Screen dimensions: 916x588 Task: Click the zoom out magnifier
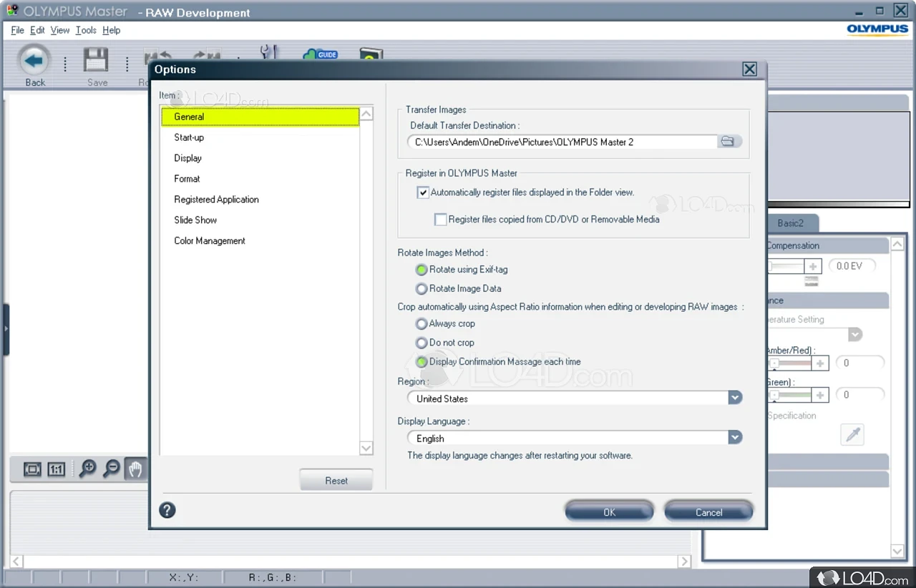(112, 469)
